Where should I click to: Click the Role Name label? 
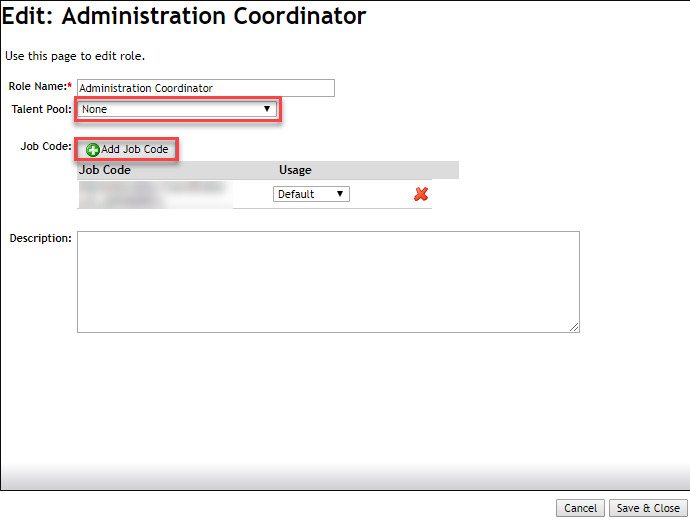point(37,86)
